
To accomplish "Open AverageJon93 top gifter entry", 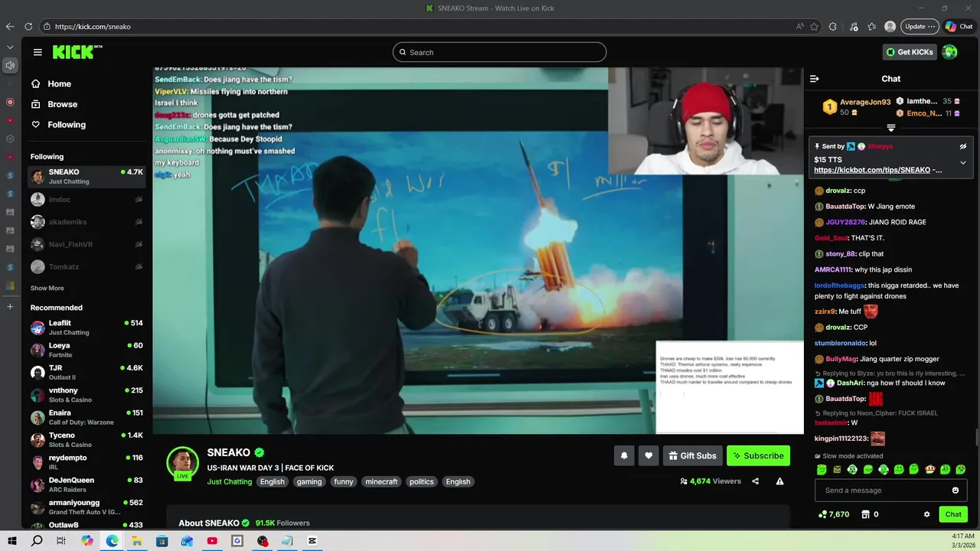I will click(x=857, y=107).
